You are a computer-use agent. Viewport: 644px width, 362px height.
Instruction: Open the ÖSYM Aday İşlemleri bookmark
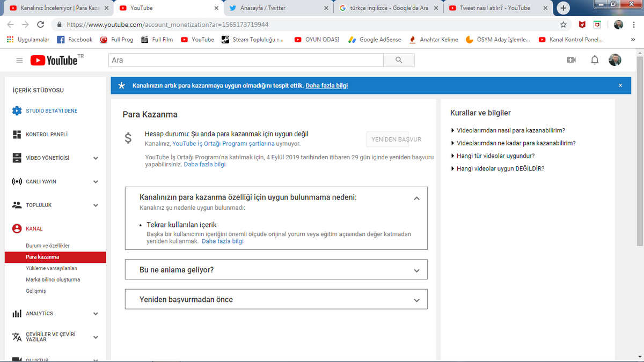click(497, 39)
